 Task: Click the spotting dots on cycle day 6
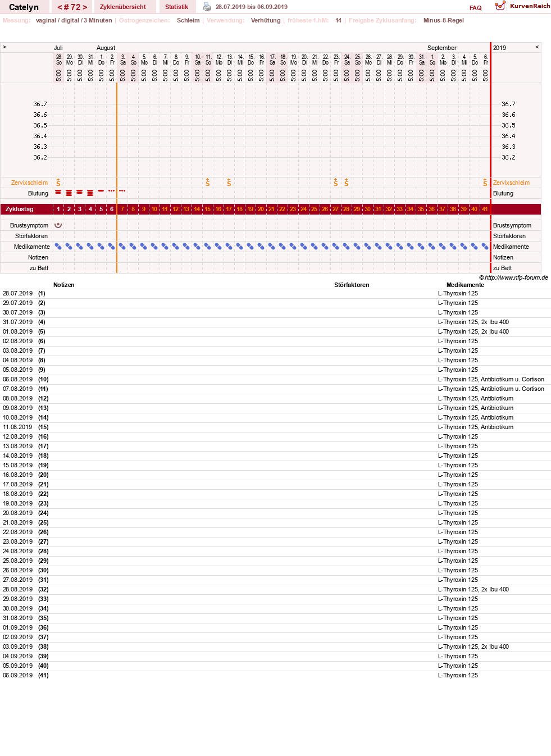(112, 191)
